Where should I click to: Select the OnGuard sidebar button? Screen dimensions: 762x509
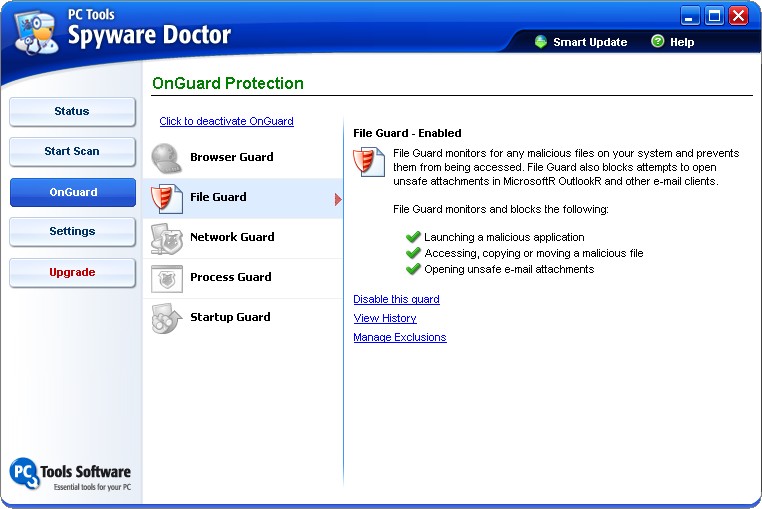click(x=72, y=192)
